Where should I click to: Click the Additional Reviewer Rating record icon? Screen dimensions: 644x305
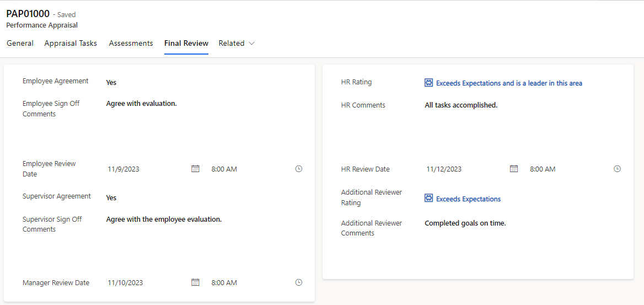428,199
